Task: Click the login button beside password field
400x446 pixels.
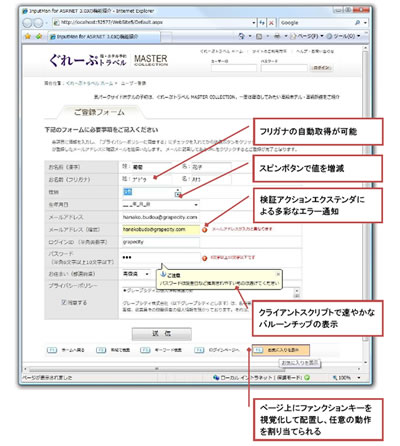Action: point(321,68)
